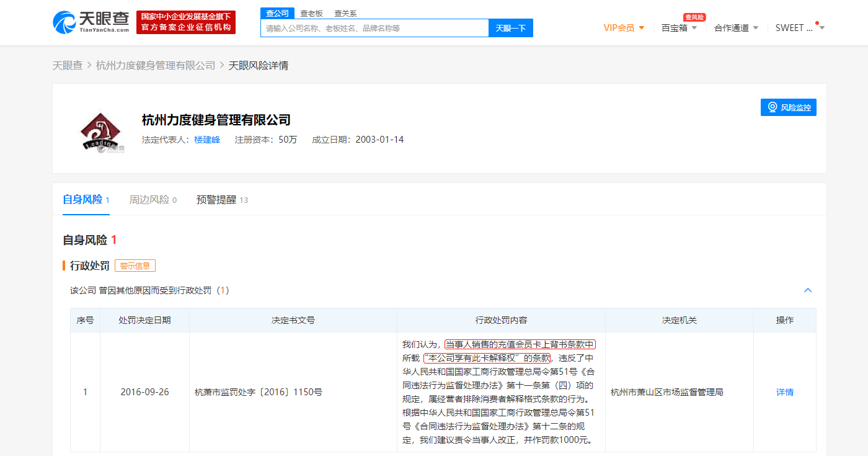Open the SWEET user account menu
Screen dimensions: 868x456
point(800,28)
